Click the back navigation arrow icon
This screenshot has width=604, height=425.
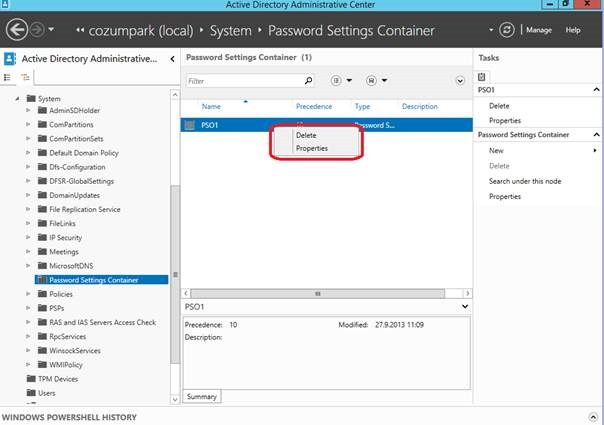(17, 30)
